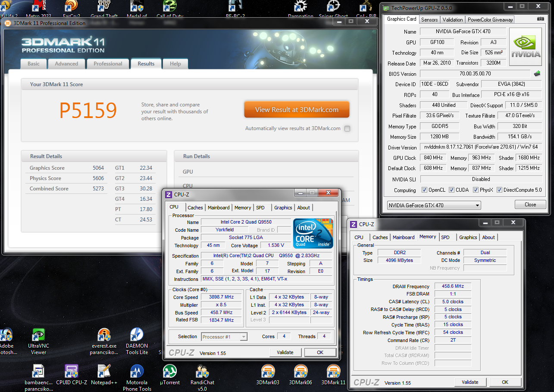
Task: Click the Memory Size value 1280 MB
Action: [440, 137]
